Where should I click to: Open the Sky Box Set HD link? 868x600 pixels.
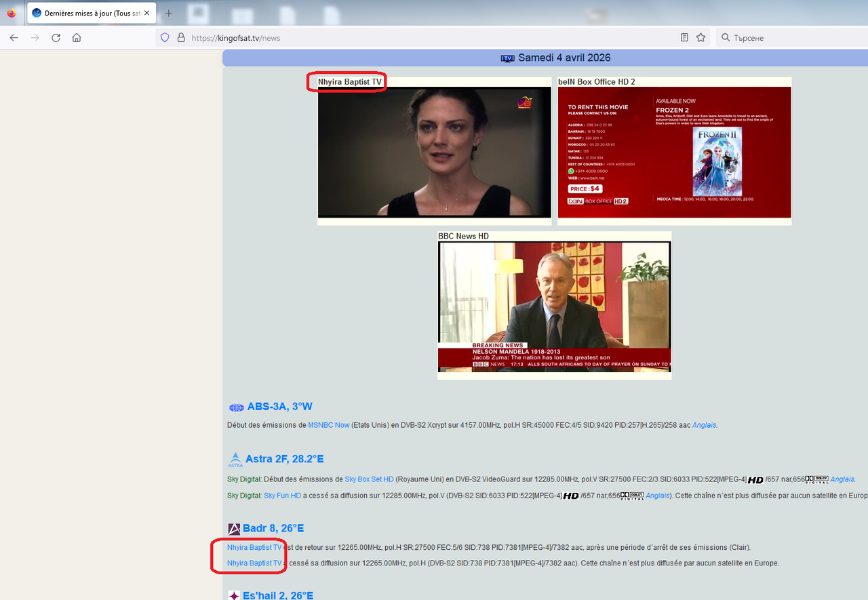pos(369,479)
